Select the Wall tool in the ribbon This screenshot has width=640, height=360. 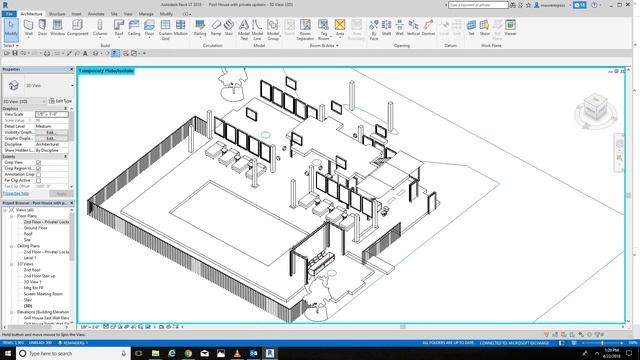point(29,28)
